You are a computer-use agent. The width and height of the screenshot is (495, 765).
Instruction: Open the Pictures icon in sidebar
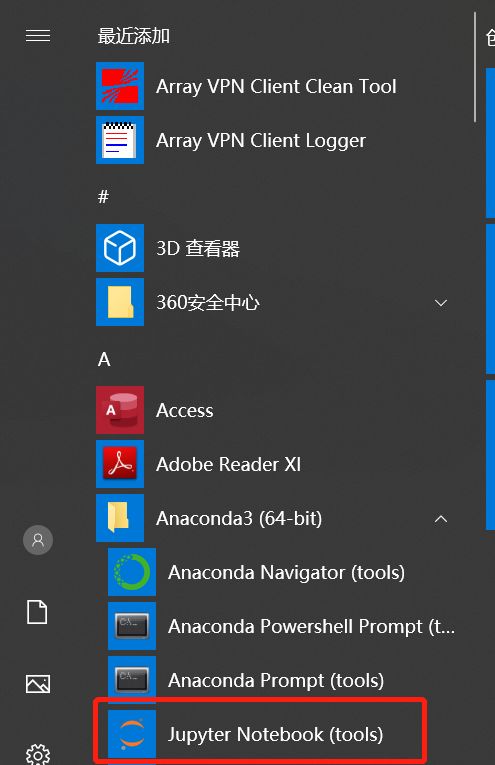(x=38, y=684)
